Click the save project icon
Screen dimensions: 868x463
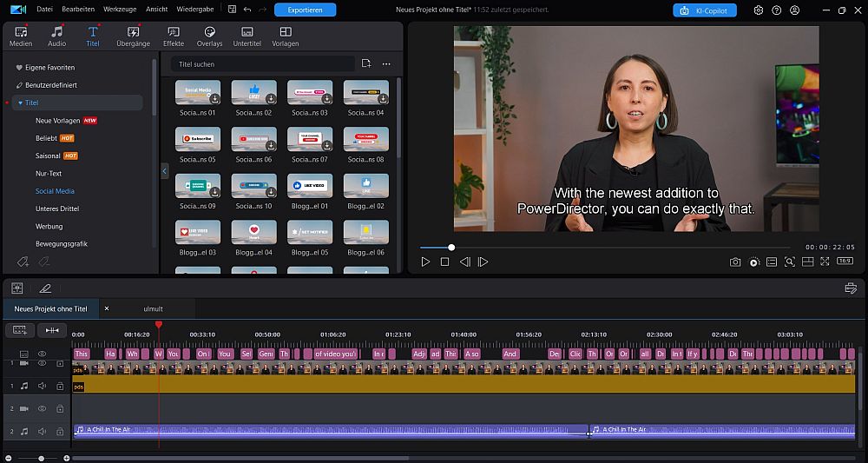coord(232,10)
